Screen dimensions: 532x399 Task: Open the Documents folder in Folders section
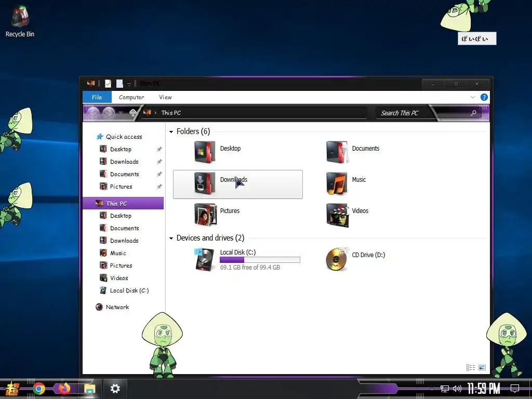coord(353,152)
